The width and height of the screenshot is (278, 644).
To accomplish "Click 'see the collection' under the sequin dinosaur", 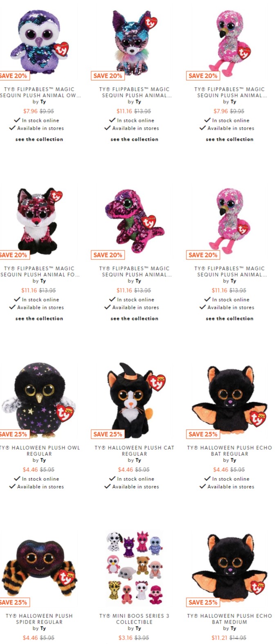I will tap(134, 318).
